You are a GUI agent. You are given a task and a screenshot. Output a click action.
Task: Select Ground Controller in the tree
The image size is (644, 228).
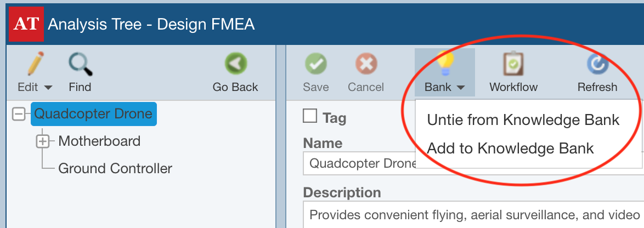[115, 169]
